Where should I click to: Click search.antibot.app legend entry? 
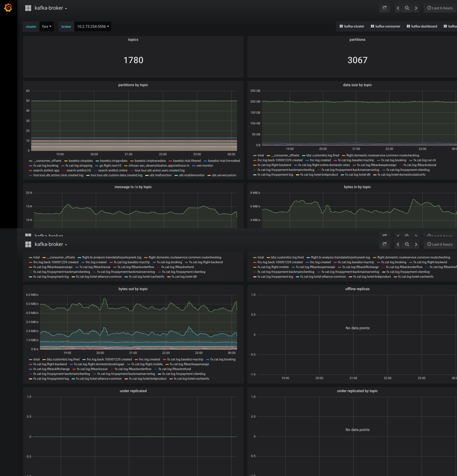click(46, 171)
